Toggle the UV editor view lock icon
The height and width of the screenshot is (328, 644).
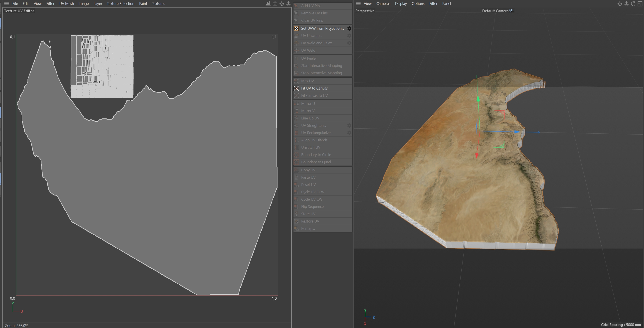click(x=275, y=4)
